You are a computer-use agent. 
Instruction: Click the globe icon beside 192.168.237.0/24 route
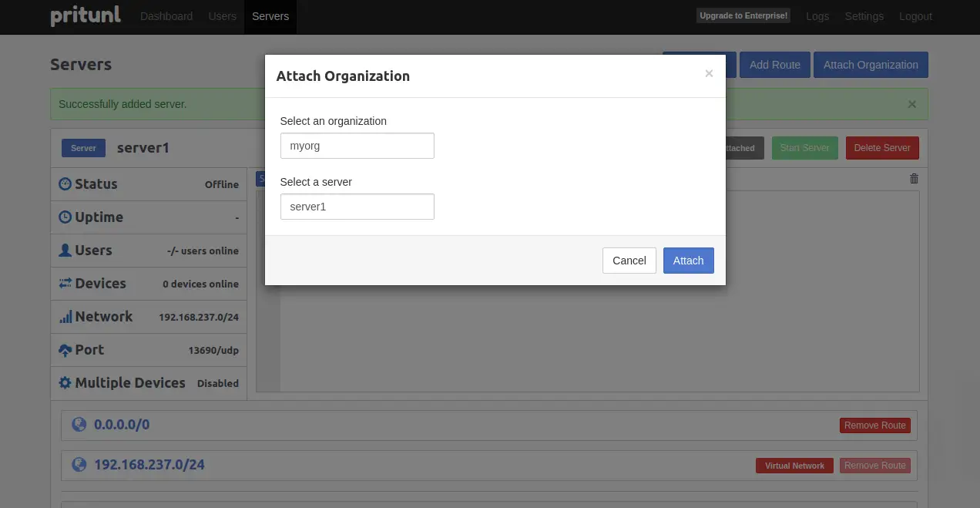(x=79, y=465)
